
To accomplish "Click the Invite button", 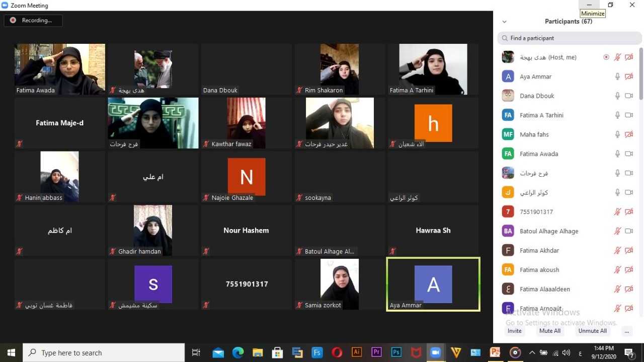I will [x=514, y=331].
